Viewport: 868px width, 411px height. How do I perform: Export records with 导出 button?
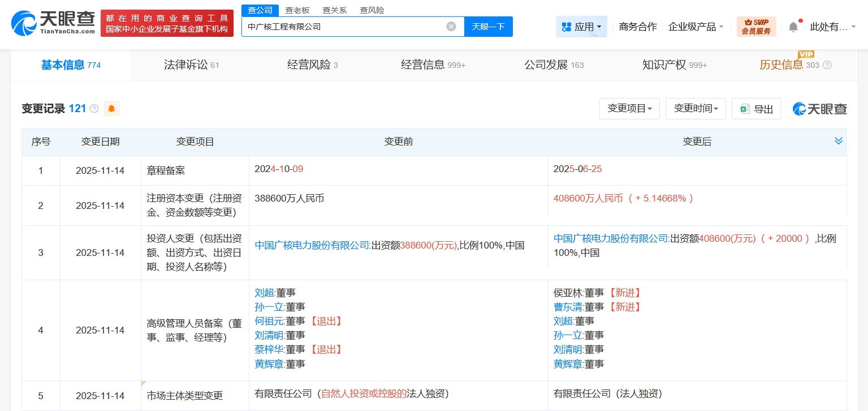point(756,109)
